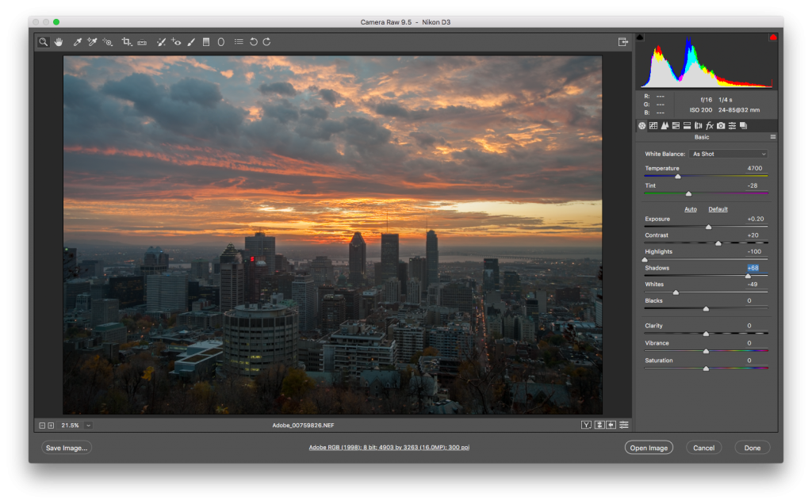Select the Adjustment Brush tool
Image resolution: width=812 pixels, height=504 pixels.
pyautogui.click(x=191, y=41)
